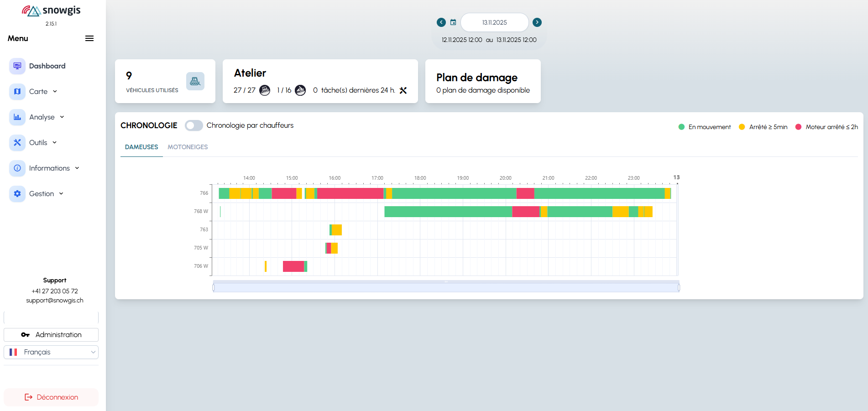Image resolution: width=868 pixels, height=411 pixels.
Task: Click the hamburger menu icon beside Menu
Action: point(89,38)
